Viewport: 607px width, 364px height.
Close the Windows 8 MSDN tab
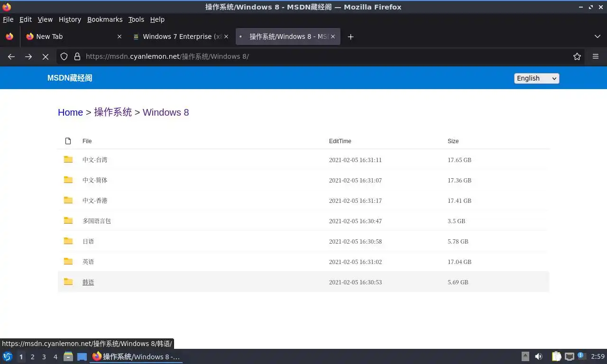(x=333, y=36)
